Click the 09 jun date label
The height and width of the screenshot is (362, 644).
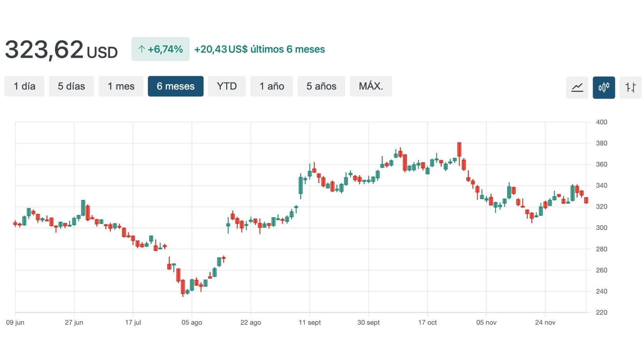pyautogui.click(x=15, y=323)
